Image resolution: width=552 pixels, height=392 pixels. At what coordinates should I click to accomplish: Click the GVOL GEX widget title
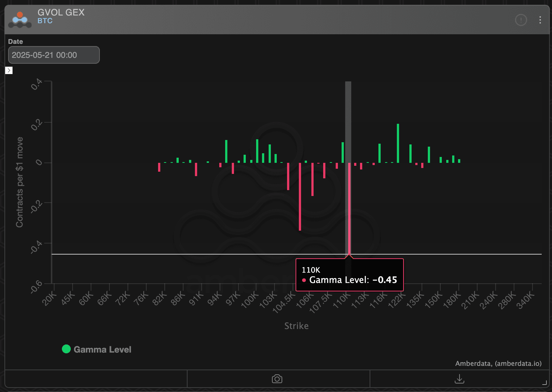pyautogui.click(x=61, y=12)
